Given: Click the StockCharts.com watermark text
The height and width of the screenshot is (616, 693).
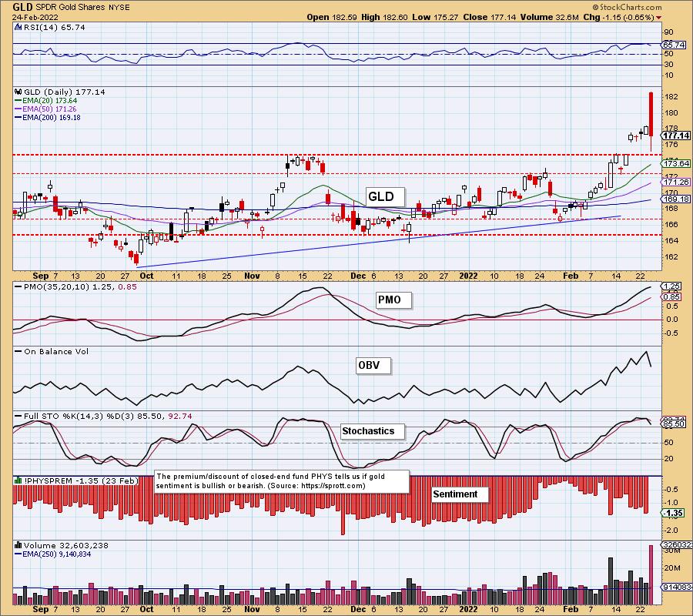Looking at the screenshot, I should (x=627, y=7).
